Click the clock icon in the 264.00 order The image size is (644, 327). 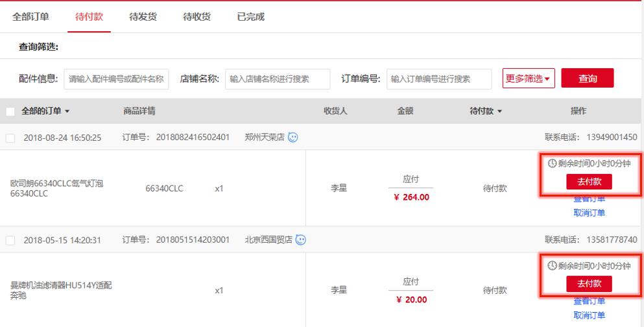pyautogui.click(x=552, y=163)
